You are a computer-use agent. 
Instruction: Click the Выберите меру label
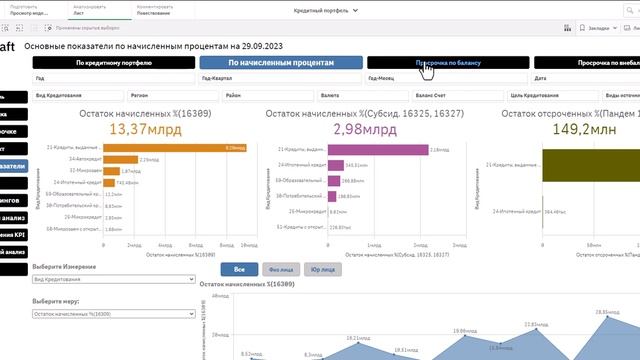[56, 301]
